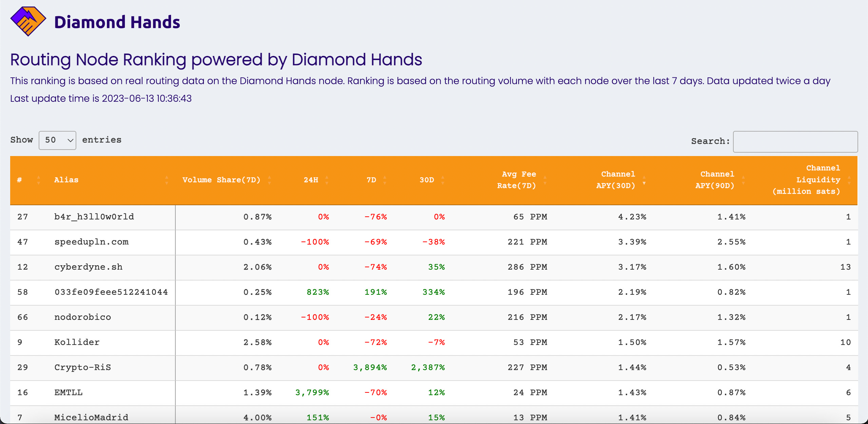This screenshot has width=868, height=424.
Task: Click the Diamond Hands handshake logo
Action: coord(28,21)
